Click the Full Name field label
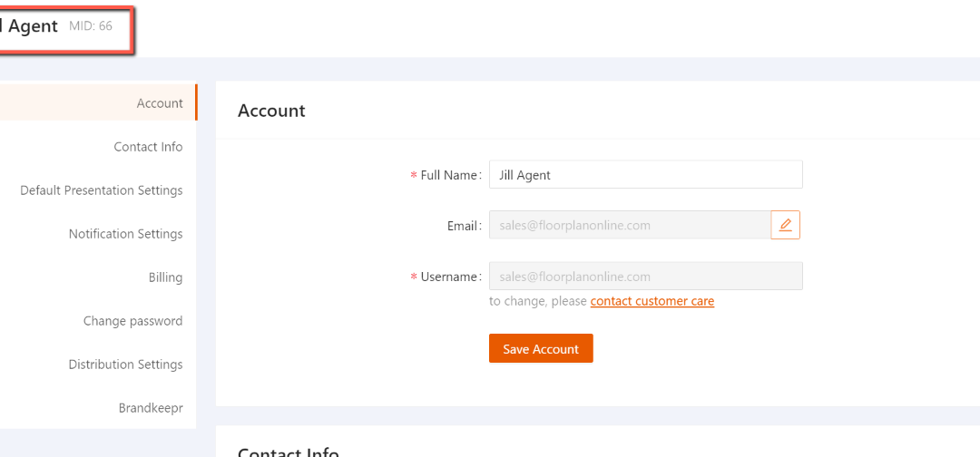The height and width of the screenshot is (457, 980). 450,175
